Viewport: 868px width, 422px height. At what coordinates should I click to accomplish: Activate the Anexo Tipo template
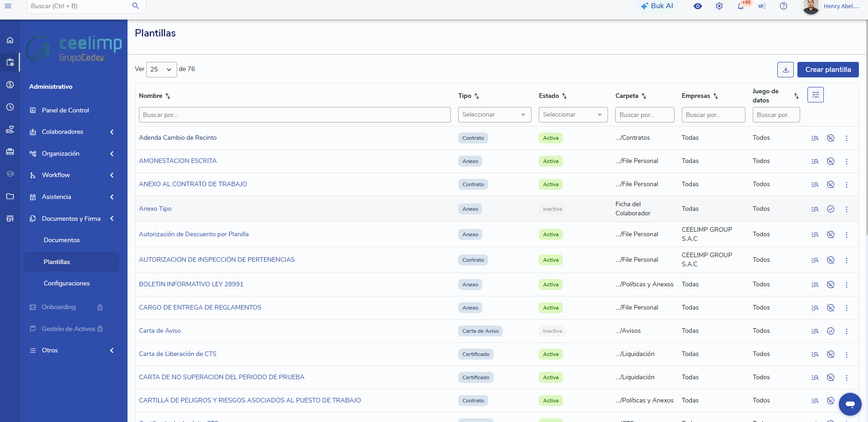point(831,209)
